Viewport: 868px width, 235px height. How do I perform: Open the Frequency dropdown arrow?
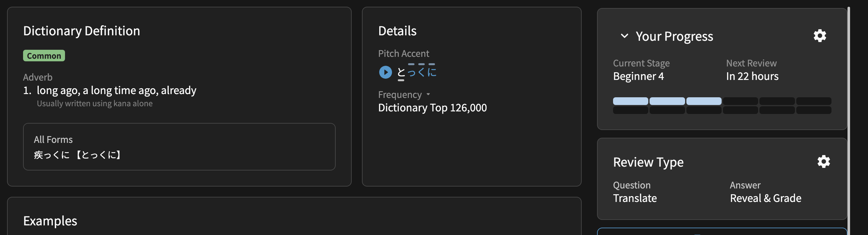click(428, 94)
